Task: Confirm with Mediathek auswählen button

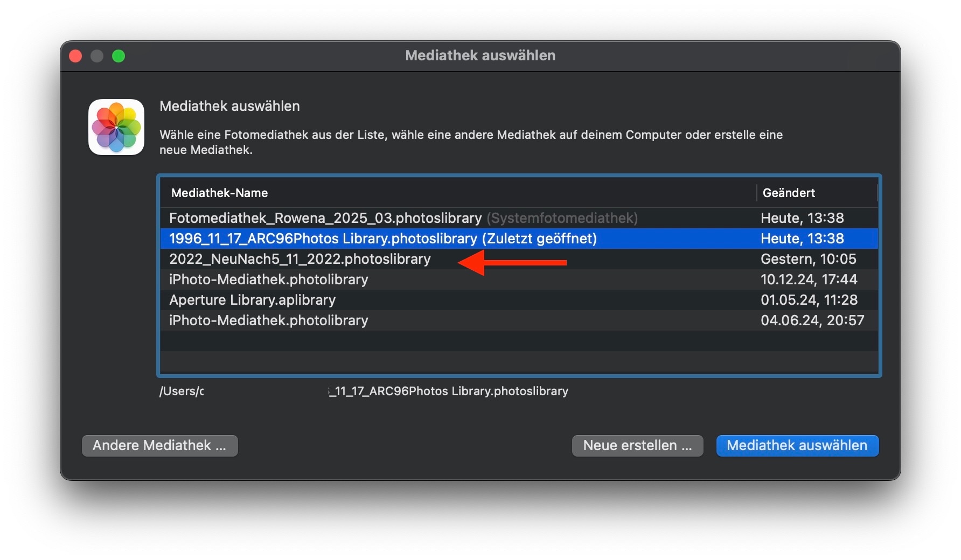Action: (797, 445)
